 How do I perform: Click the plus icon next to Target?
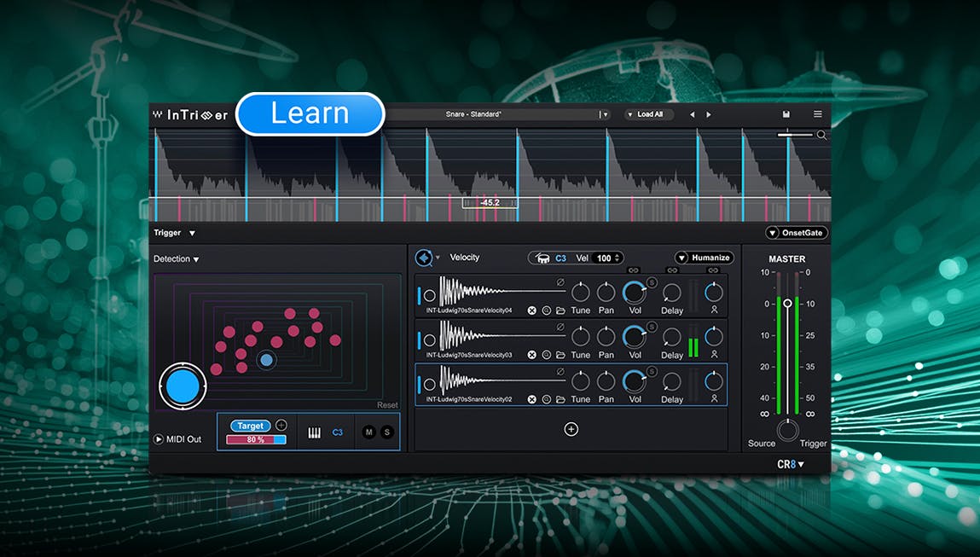pos(281,425)
